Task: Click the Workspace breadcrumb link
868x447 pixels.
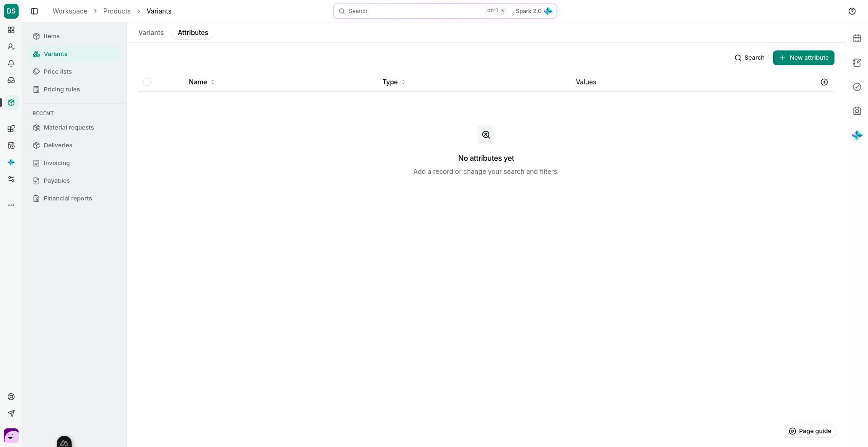Action: tap(70, 11)
